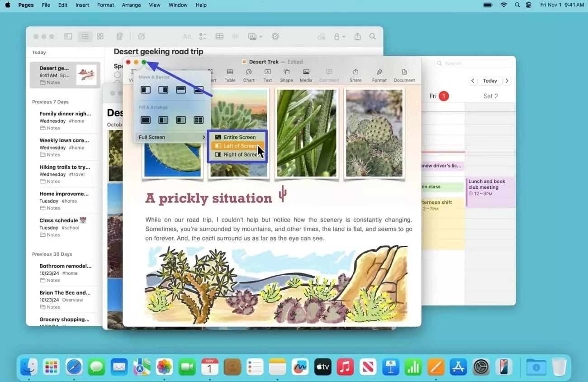Screen dimensions: 588x382
Task: Add a Comment in Pages
Action: pos(329,75)
